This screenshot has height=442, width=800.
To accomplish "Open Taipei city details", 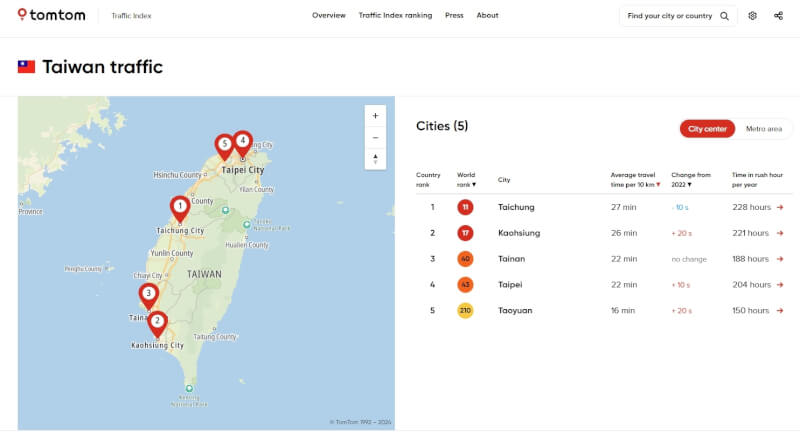I will pos(510,285).
